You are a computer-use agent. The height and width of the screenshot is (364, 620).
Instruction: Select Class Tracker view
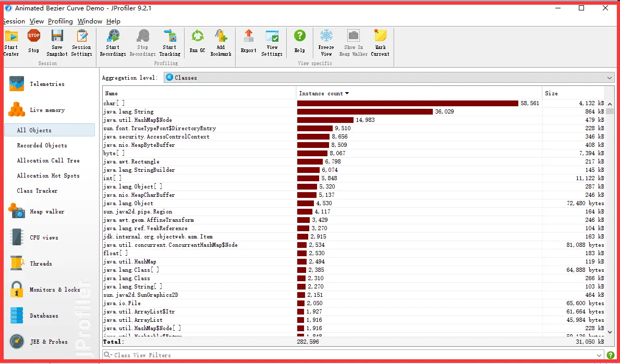tap(37, 191)
